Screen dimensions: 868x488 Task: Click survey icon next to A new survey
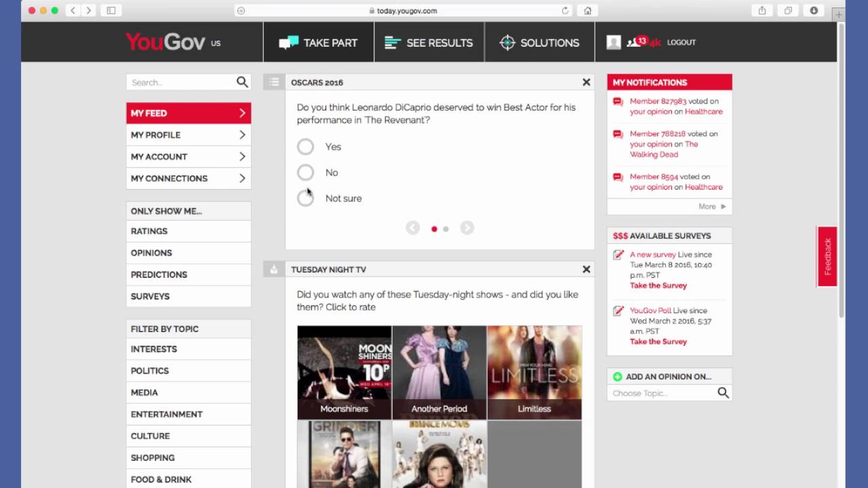pos(618,255)
